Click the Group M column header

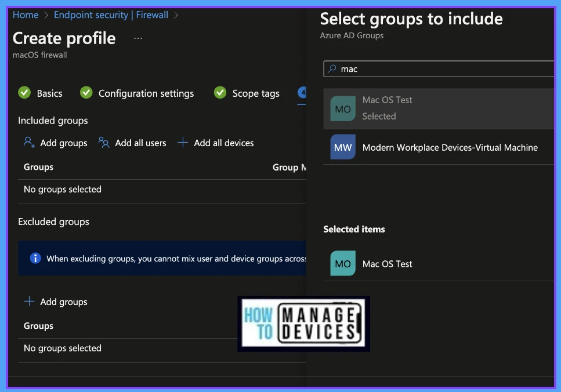click(289, 167)
